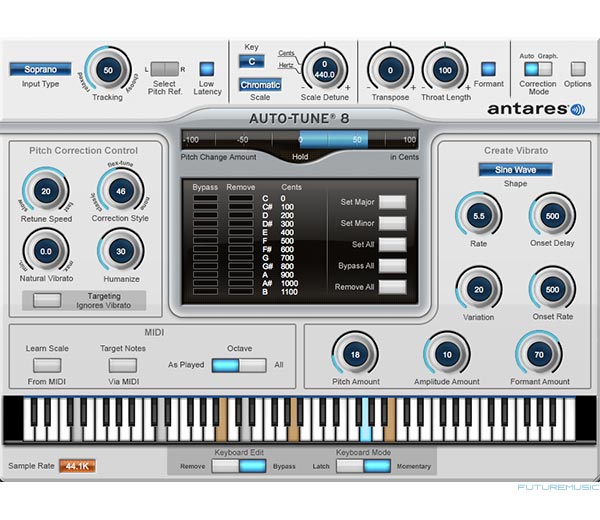This screenshot has width=600, height=520.
Task: Click the Target Notes Via MIDI button
Action: (x=123, y=365)
